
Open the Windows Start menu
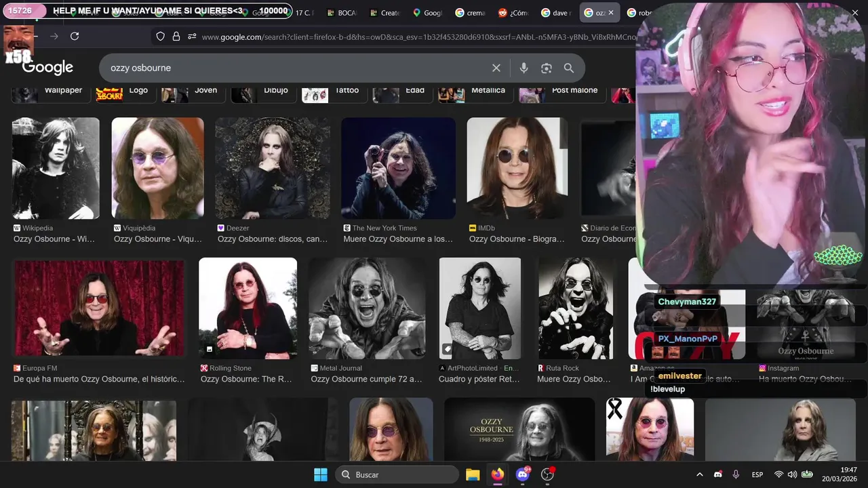click(321, 474)
